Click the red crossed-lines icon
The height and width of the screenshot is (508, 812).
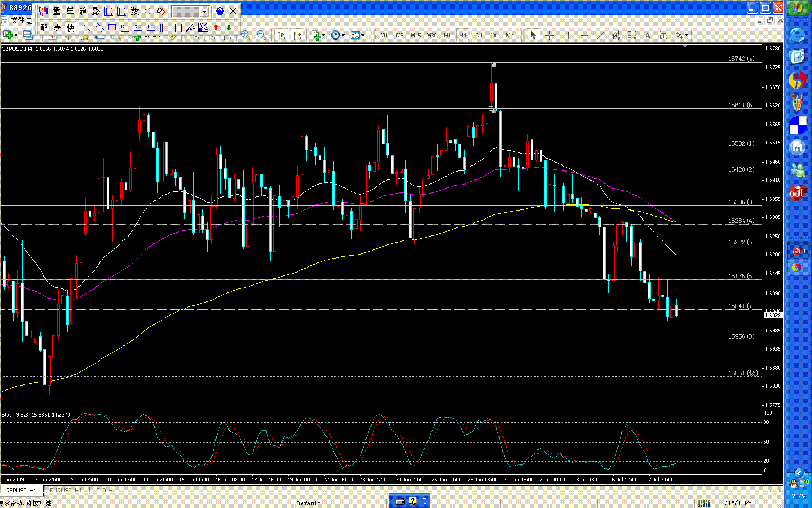148,11
